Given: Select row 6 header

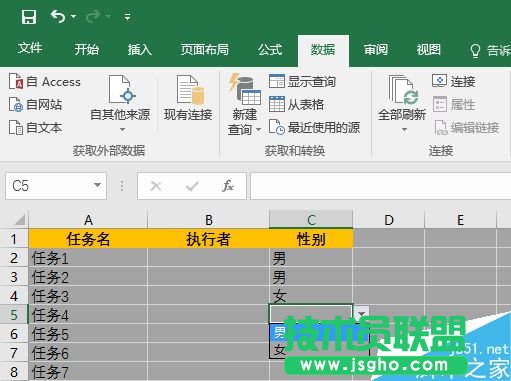Looking at the screenshot, I should point(14,334).
